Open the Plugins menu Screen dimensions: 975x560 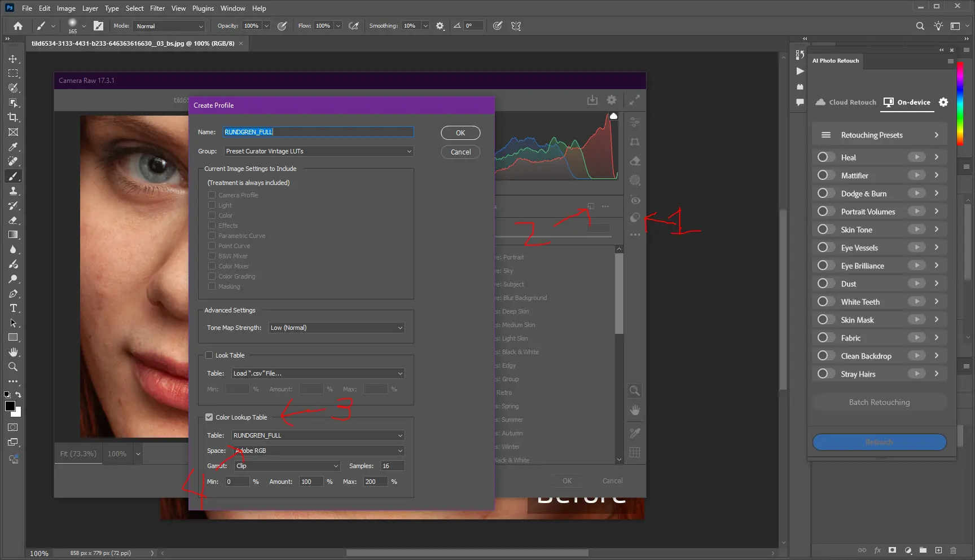203,8
